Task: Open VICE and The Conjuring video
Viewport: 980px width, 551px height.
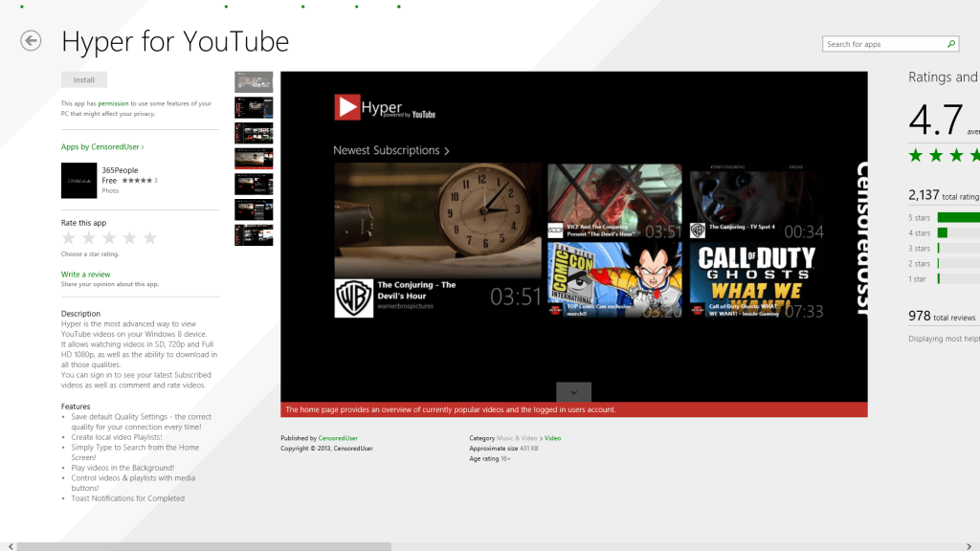Action: [x=615, y=201]
